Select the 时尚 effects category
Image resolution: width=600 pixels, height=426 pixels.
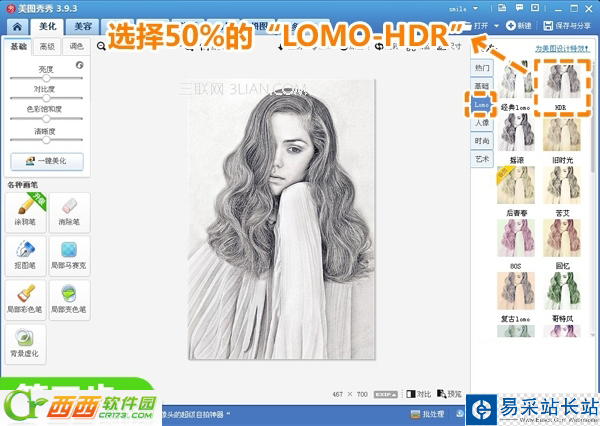tap(482, 141)
